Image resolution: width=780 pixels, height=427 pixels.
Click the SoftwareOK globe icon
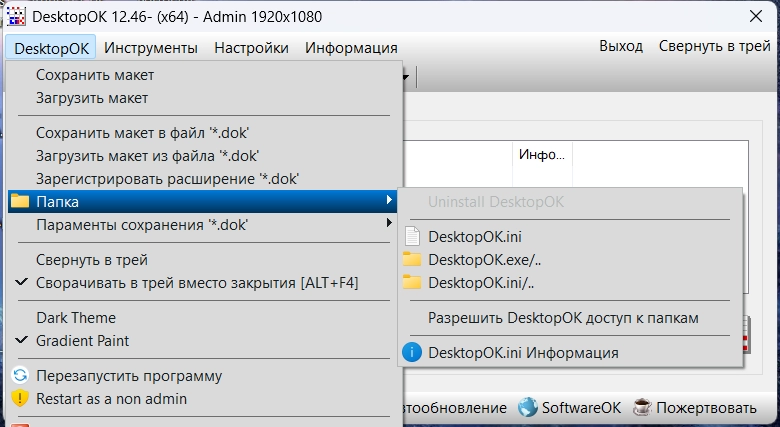(528, 408)
